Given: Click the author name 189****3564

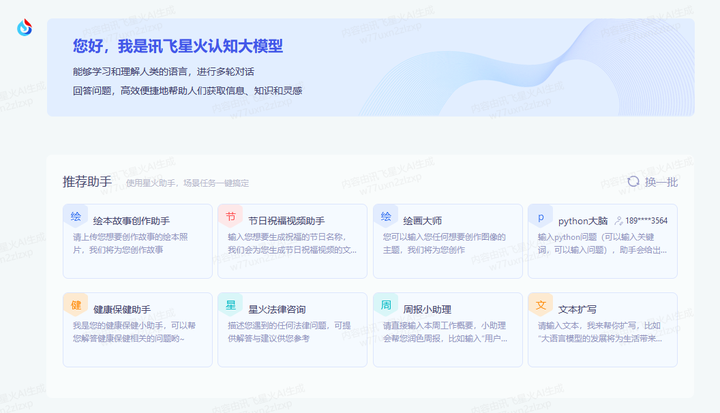Looking at the screenshot, I should coord(646,221).
